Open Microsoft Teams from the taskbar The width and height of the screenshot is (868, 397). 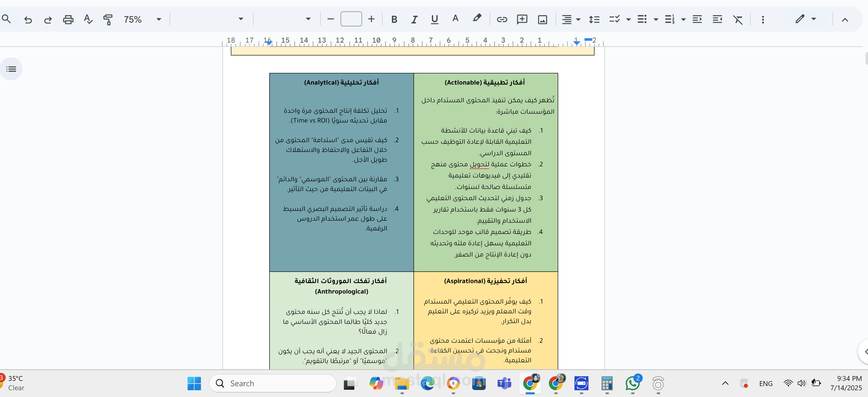pos(504,383)
